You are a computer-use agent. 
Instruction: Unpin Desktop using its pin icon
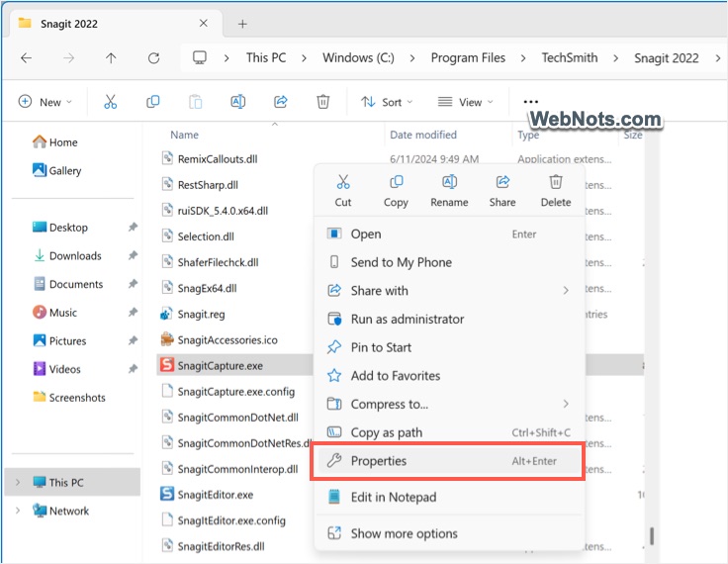coord(133,228)
